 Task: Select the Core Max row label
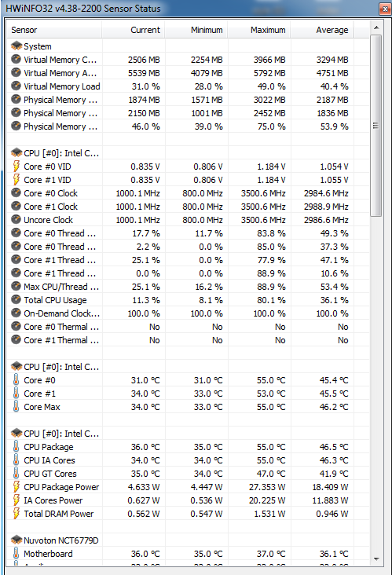coord(42,407)
